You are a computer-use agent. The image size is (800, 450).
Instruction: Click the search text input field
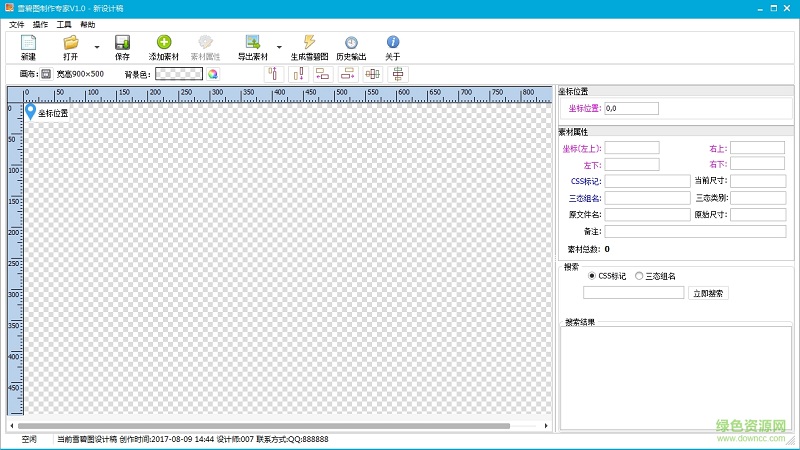click(633, 293)
